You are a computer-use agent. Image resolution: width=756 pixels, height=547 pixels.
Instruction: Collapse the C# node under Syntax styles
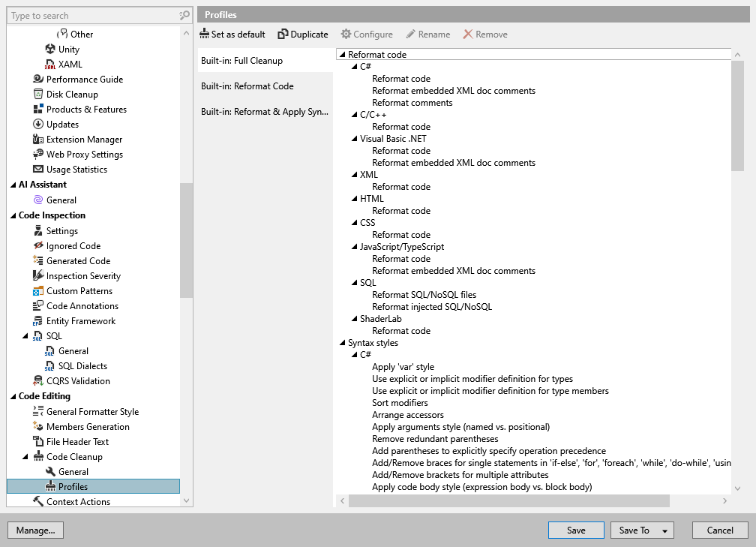pyautogui.click(x=352, y=354)
